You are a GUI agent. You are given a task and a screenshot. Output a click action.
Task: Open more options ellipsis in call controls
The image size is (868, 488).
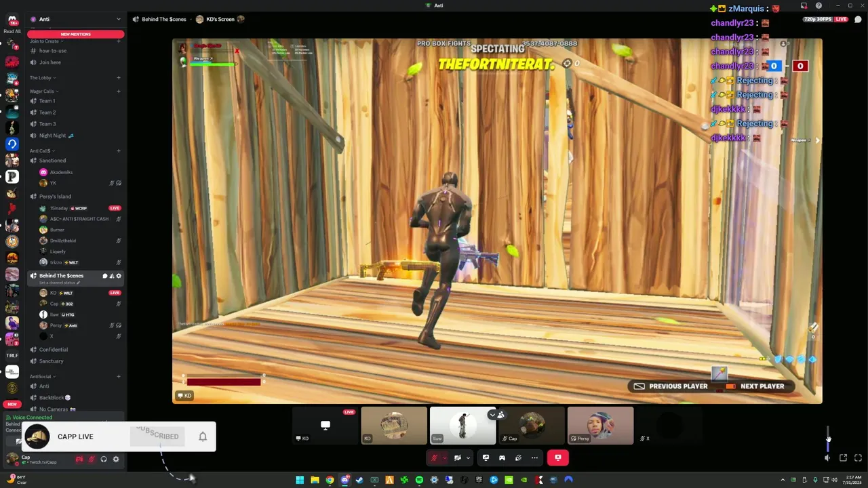[534, 457]
